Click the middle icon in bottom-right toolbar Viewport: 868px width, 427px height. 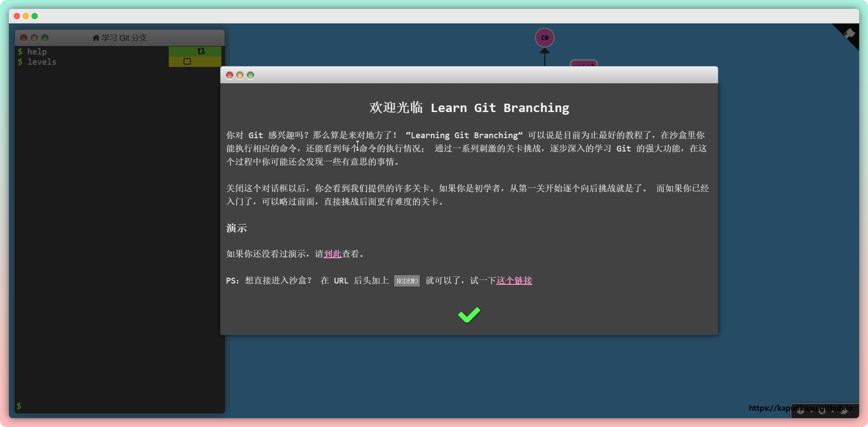coord(822,411)
